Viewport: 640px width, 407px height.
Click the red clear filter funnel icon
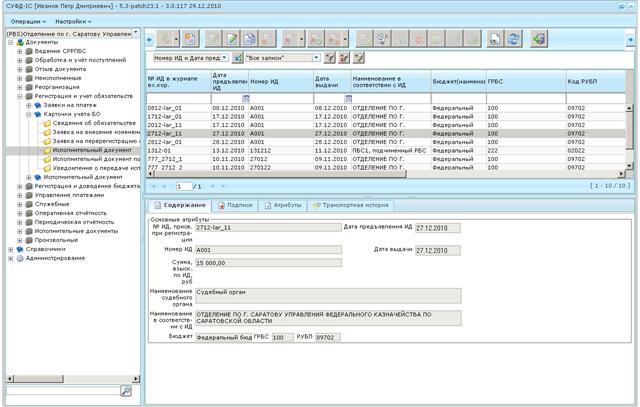point(344,58)
